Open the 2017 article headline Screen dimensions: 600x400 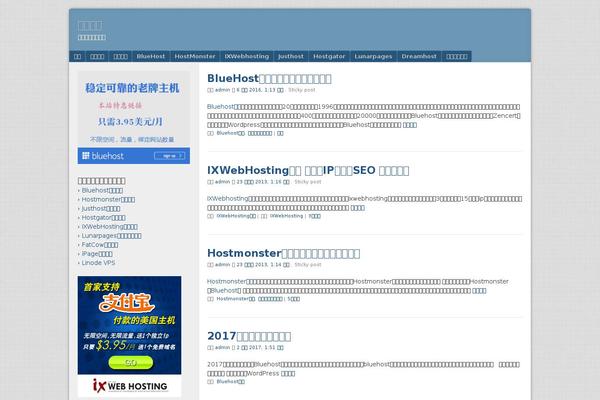[249, 336]
